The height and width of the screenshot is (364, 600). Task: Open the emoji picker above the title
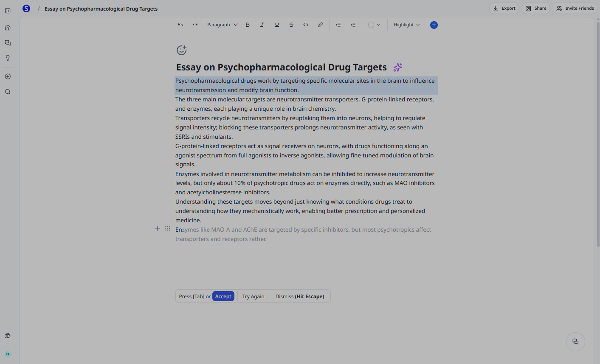click(x=181, y=50)
